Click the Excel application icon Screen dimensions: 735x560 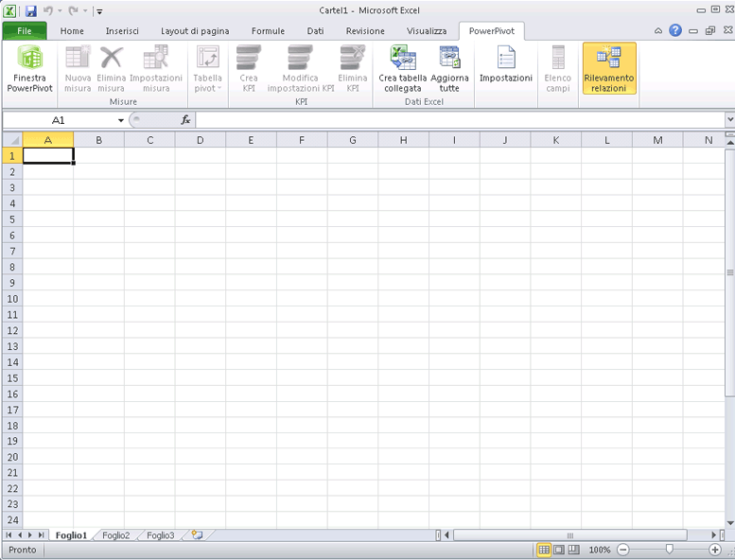9,10
